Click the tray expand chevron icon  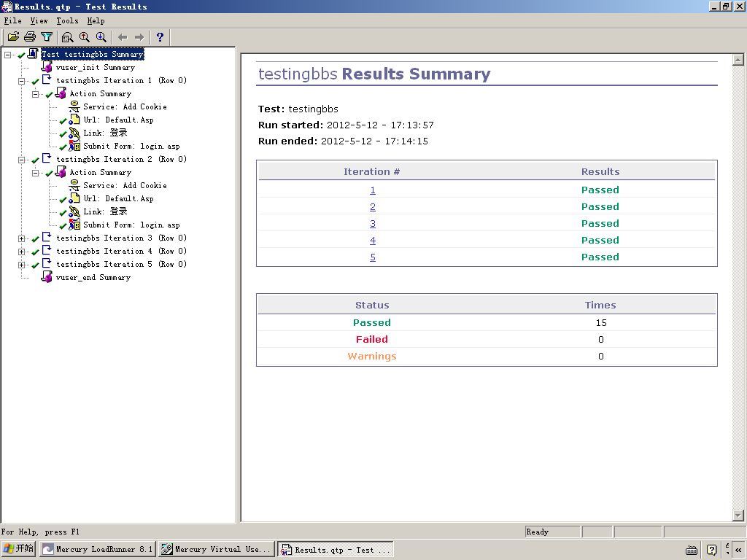tap(738, 550)
